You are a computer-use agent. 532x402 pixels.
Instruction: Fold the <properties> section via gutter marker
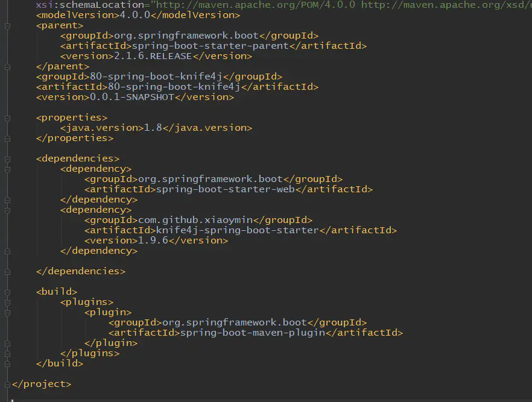coord(7,118)
